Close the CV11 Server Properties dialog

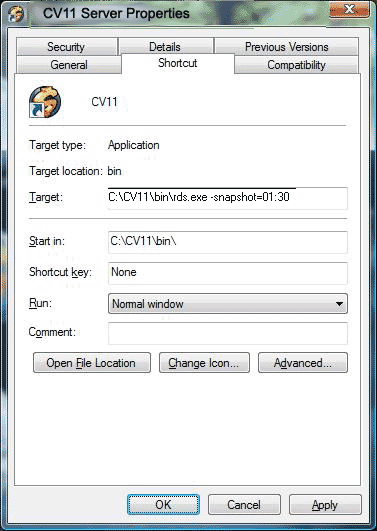[x=349, y=9]
